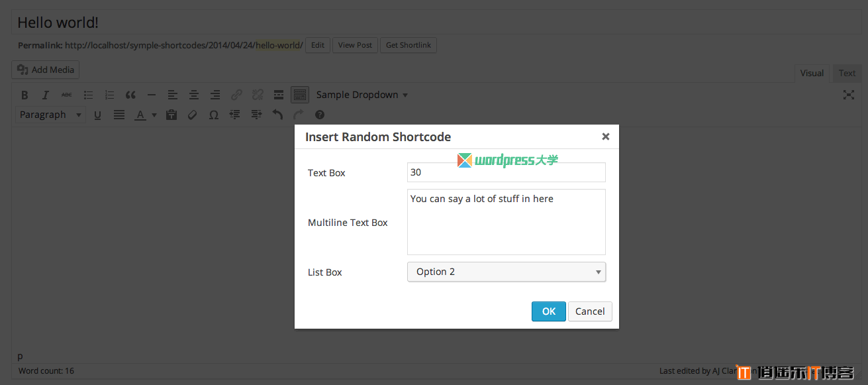Viewport: 868px width, 385px height.
Task: Focus the Text Box field containing 30
Action: coord(506,172)
